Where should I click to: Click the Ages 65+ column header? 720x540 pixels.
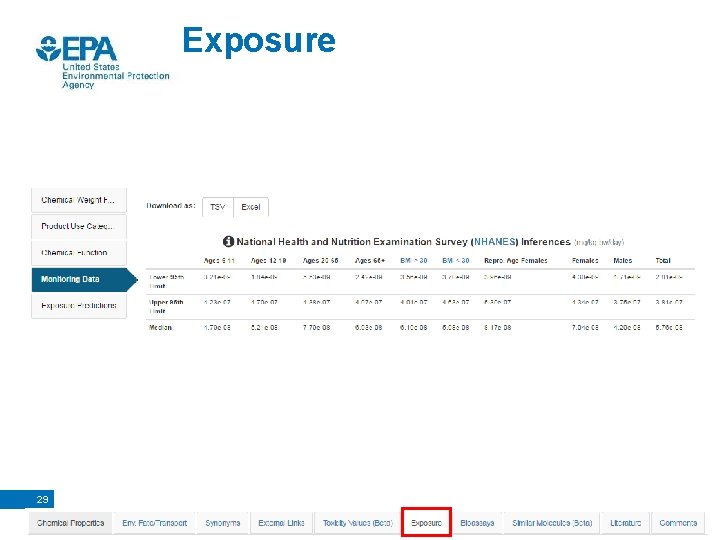370,260
